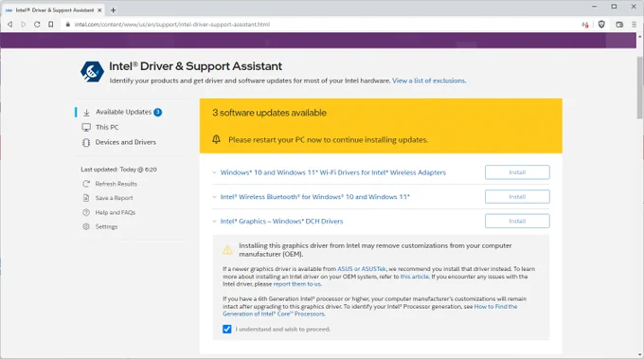Click the page vertical scrollbar thumb

pyautogui.click(x=640, y=87)
